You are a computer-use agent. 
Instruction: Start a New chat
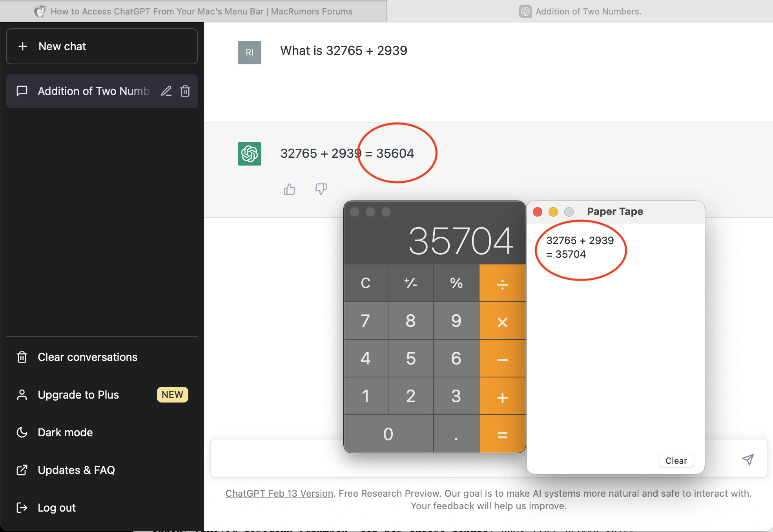102,46
